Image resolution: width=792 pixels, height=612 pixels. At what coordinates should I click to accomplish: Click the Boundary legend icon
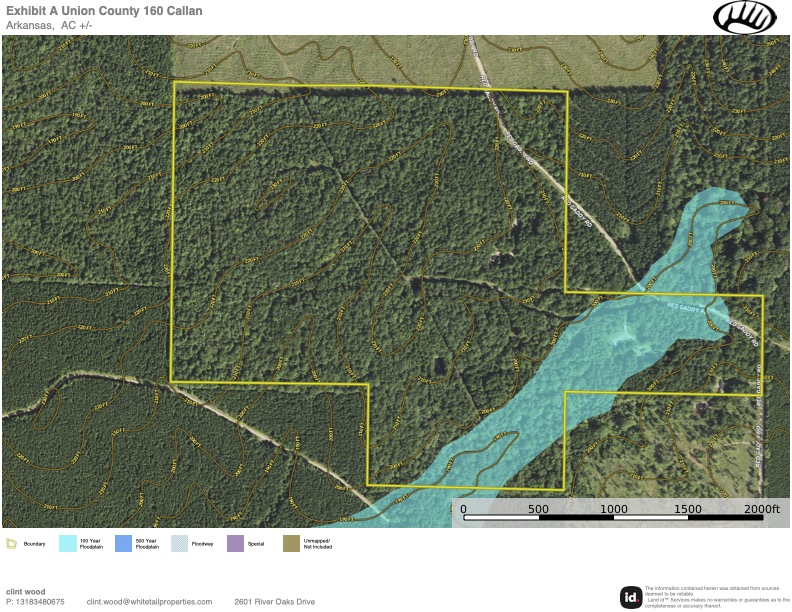click(11, 544)
